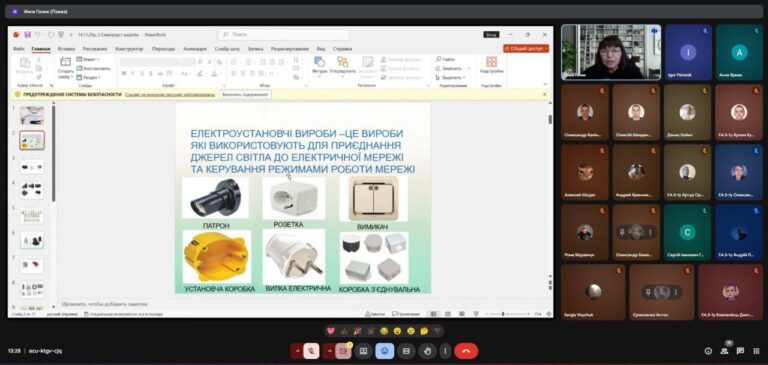Switch to the Вставка ribbon tab

pyautogui.click(x=66, y=49)
